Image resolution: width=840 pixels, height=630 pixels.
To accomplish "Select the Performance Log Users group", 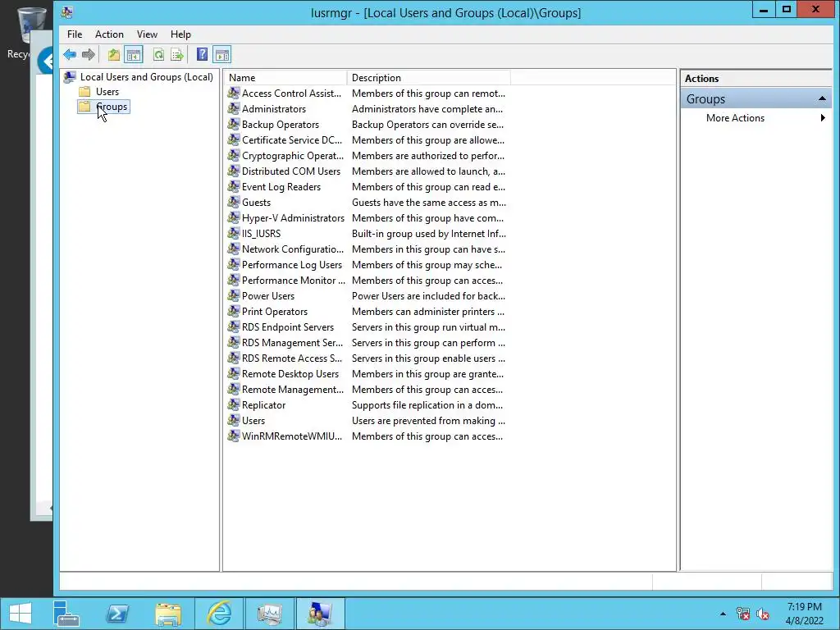I will point(292,265).
